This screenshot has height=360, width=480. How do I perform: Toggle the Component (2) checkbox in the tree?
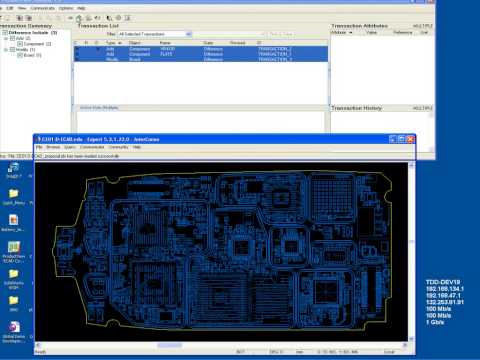point(20,44)
